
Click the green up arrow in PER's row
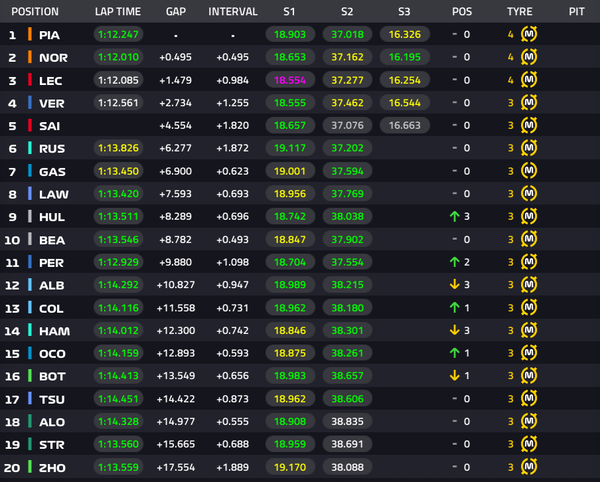click(455, 262)
